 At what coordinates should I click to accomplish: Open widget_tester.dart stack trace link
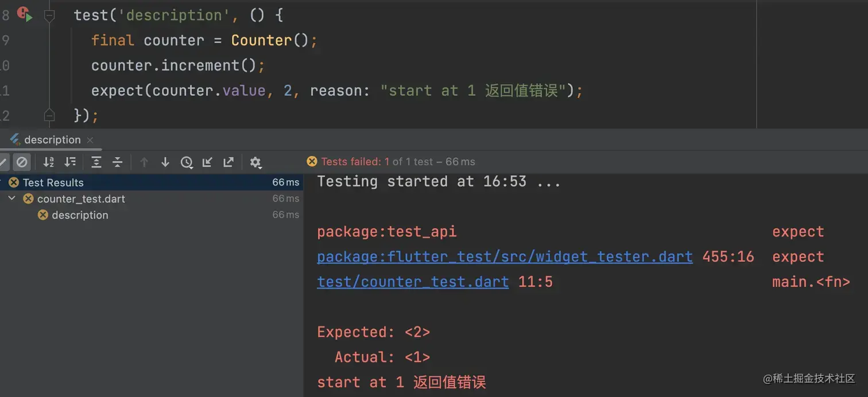click(505, 256)
